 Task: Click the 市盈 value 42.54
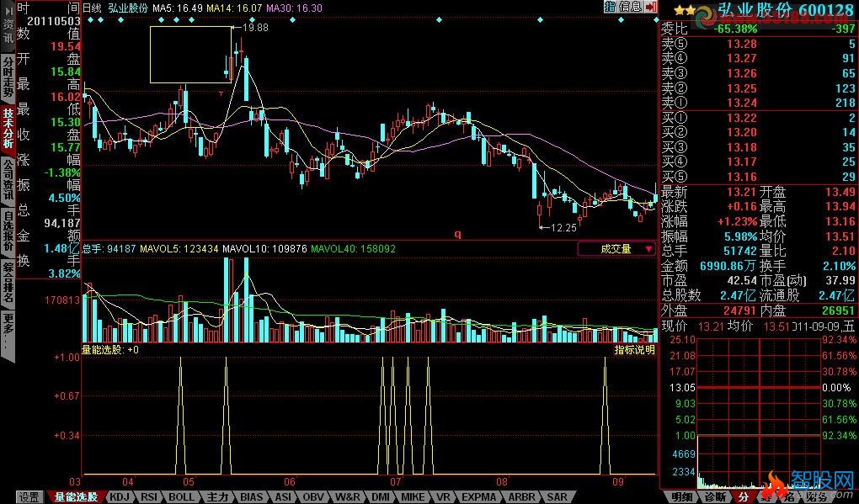coord(742,281)
